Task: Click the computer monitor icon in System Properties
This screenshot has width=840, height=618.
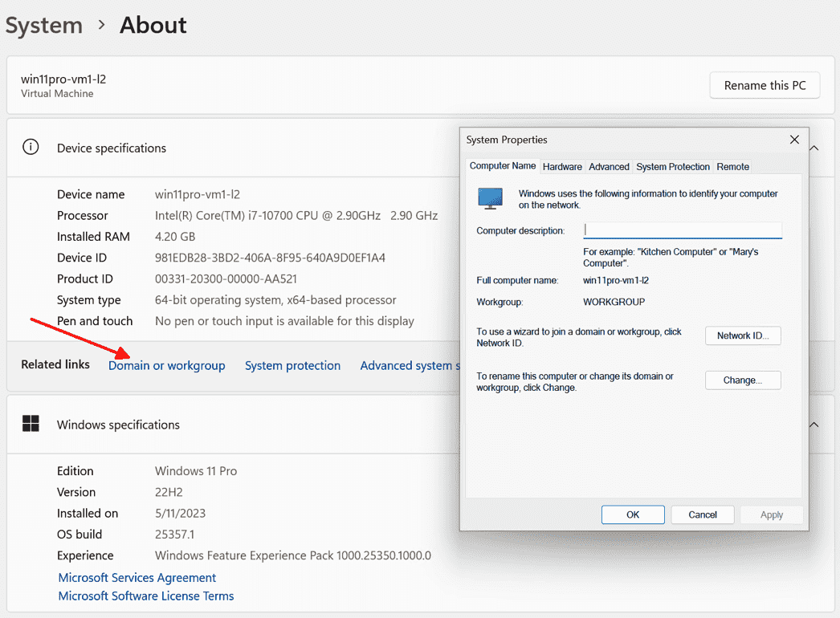Action: click(x=490, y=198)
